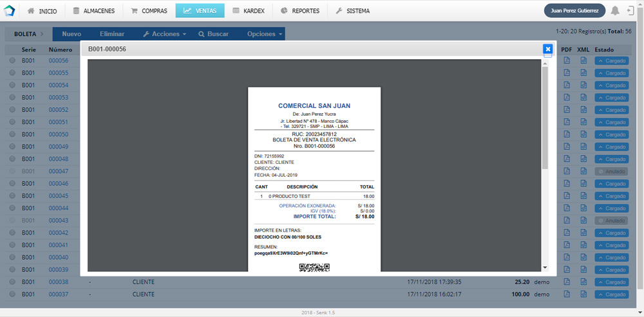Click the Nuevo button in the toolbar
The height and width of the screenshot is (317, 644).
pyautogui.click(x=71, y=34)
